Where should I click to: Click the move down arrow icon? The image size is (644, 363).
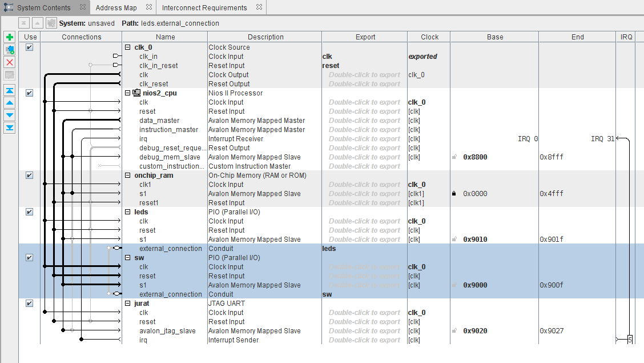pyautogui.click(x=10, y=115)
